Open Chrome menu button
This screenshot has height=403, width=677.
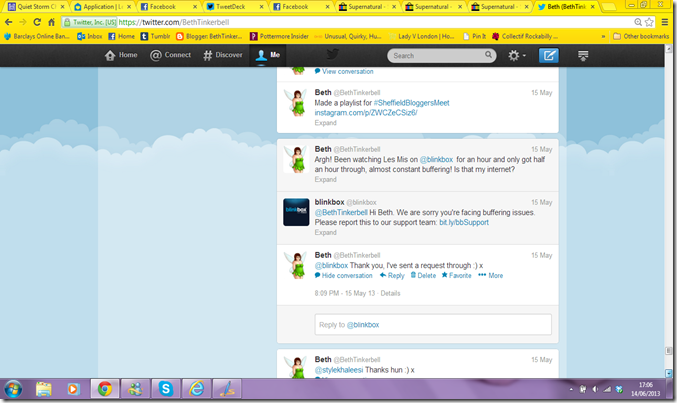[x=665, y=22]
